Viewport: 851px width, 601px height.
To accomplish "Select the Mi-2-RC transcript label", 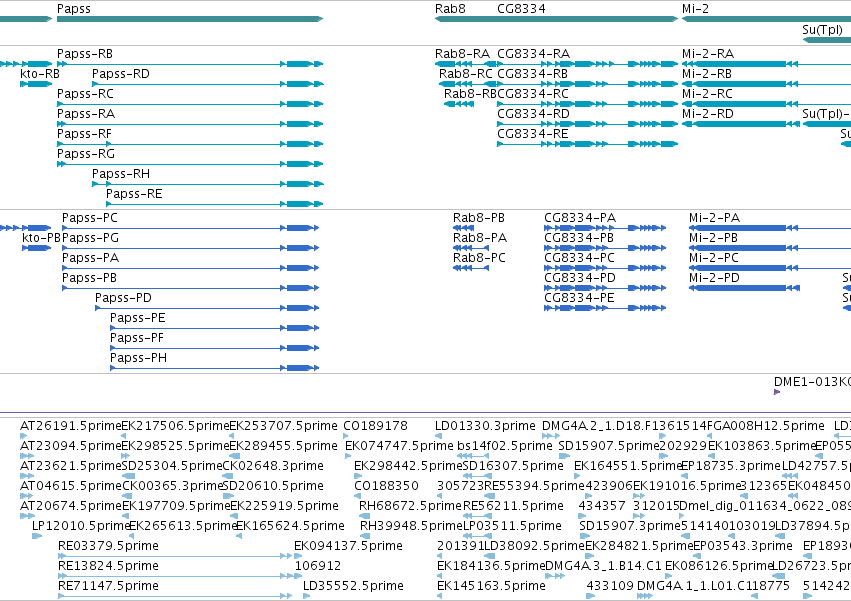I will [x=707, y=94].
